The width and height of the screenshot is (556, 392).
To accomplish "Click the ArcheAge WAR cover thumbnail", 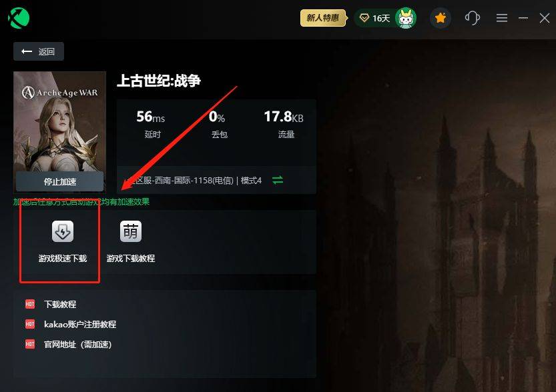I will [x=59, y=122].
